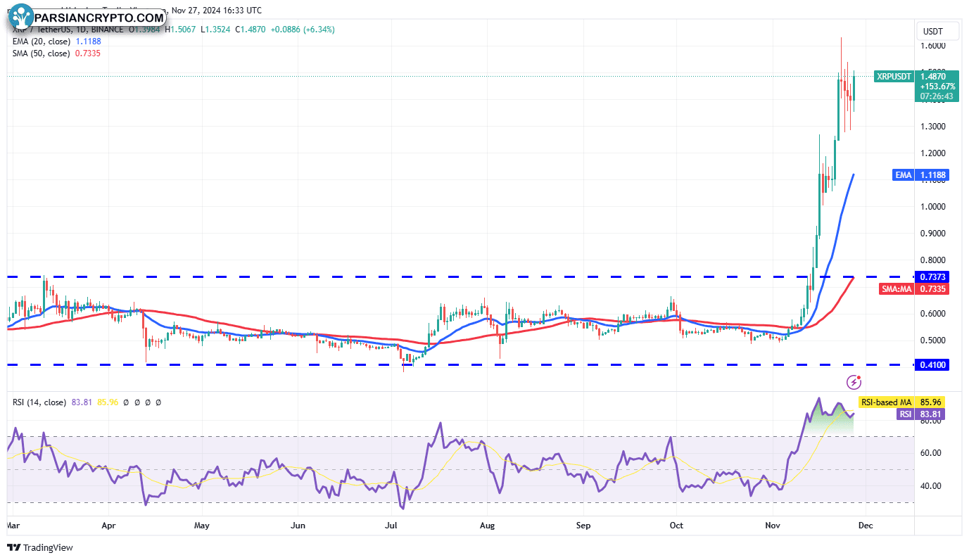The height and width of the screenshot is (560, 969).
Task: Click the SMA value 0.7335 in legend
Action: click(89, 53)
